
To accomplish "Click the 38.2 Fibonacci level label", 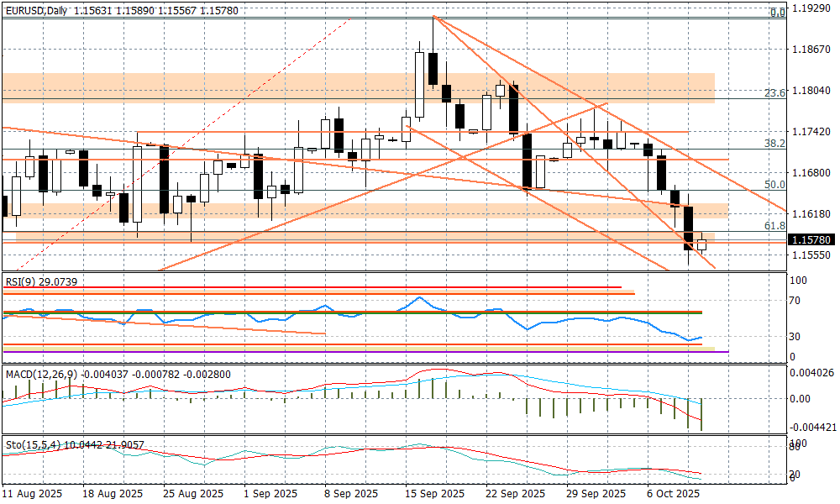I will (774, 144).
